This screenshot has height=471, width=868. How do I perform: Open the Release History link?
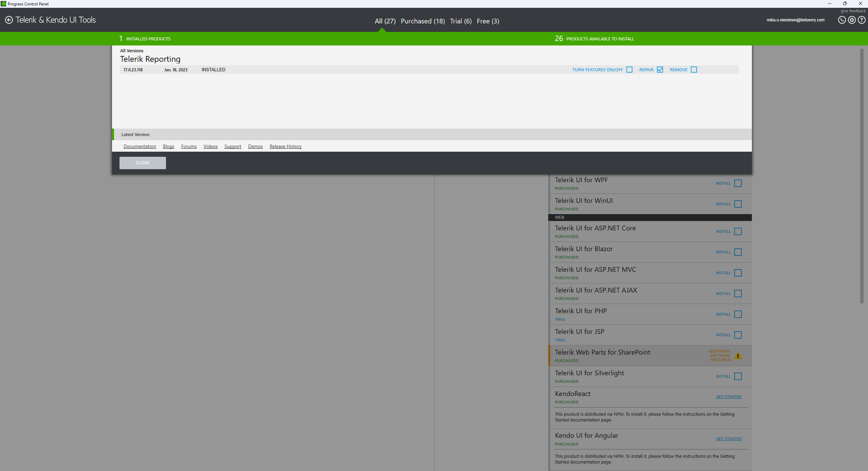[x=285, y=146]
